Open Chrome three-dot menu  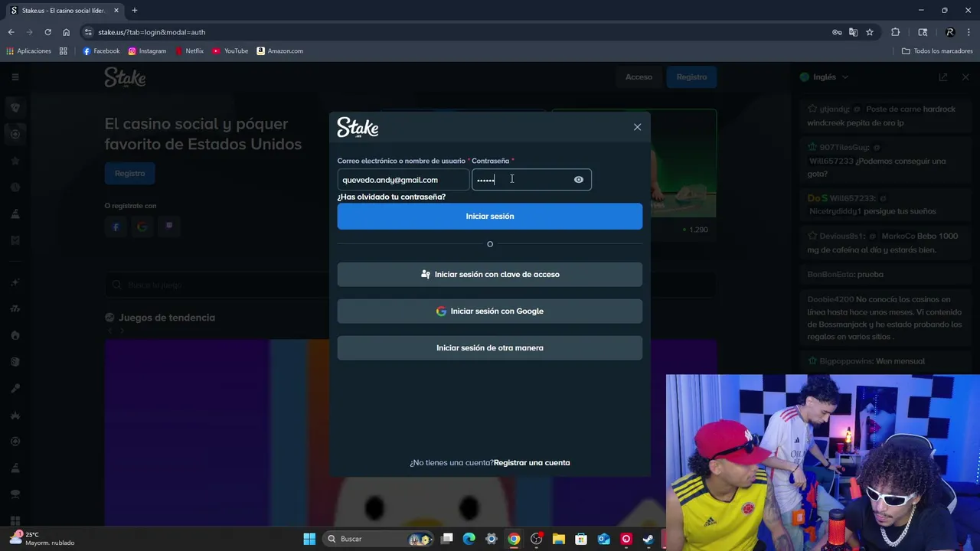click(x=968, y=32)
